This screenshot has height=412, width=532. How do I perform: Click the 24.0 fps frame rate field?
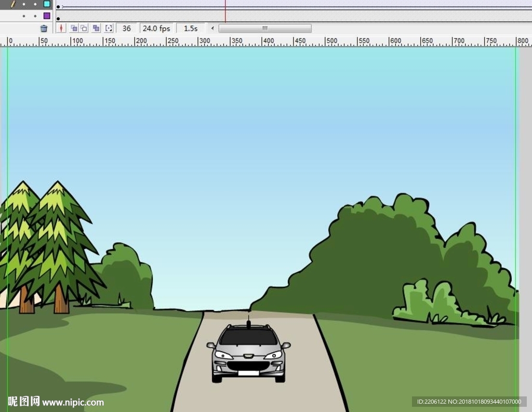(156, 29)
